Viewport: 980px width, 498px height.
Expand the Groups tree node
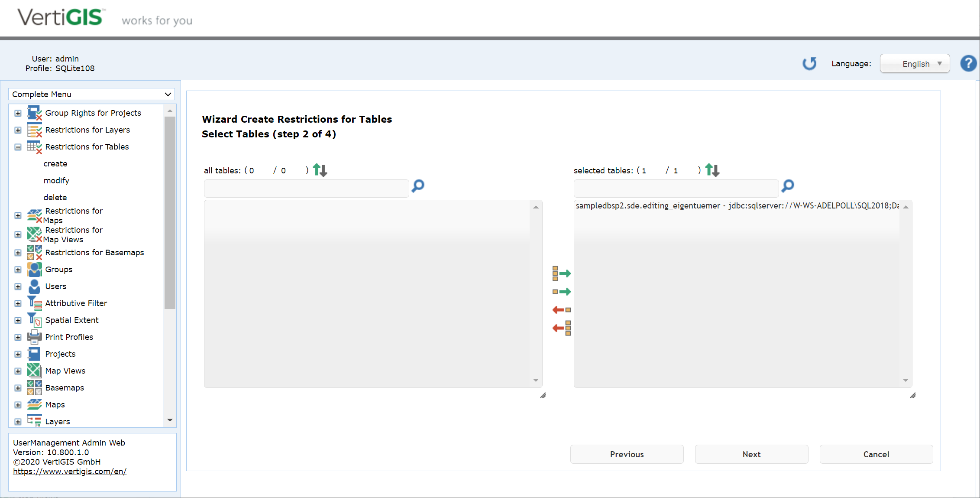coord(18,269)
